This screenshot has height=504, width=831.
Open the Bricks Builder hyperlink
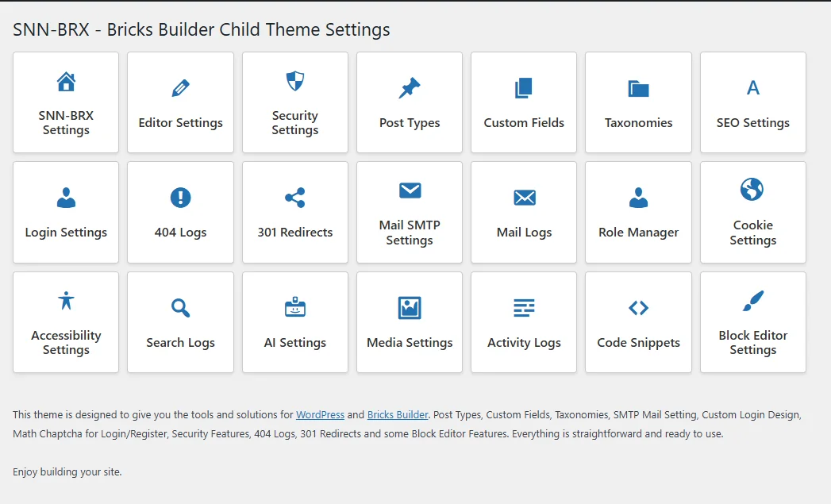coord(398,414)
